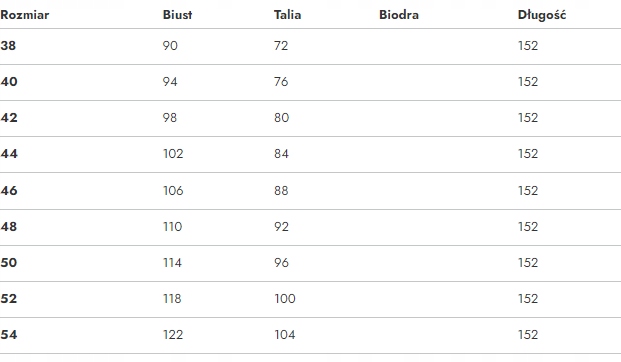Screen dimensions: 621x362
Task: Click length 152 in size 54 row
Action: point(528,335)
